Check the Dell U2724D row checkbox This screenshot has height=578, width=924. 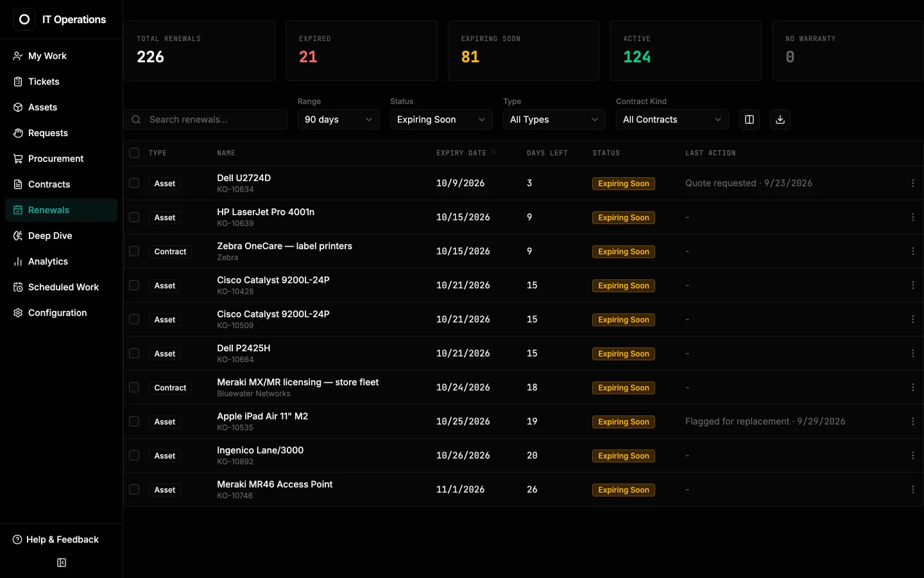pyautogui.click(x=134, y=183)
